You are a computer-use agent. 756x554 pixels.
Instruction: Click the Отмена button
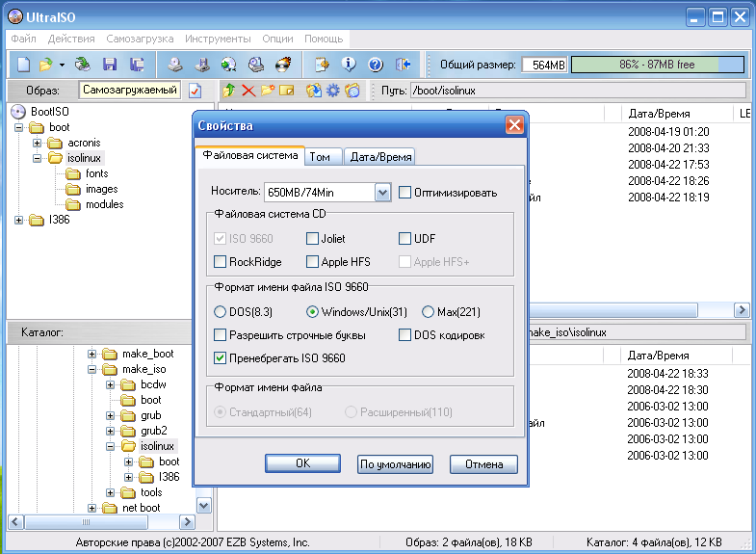(484, 464)
